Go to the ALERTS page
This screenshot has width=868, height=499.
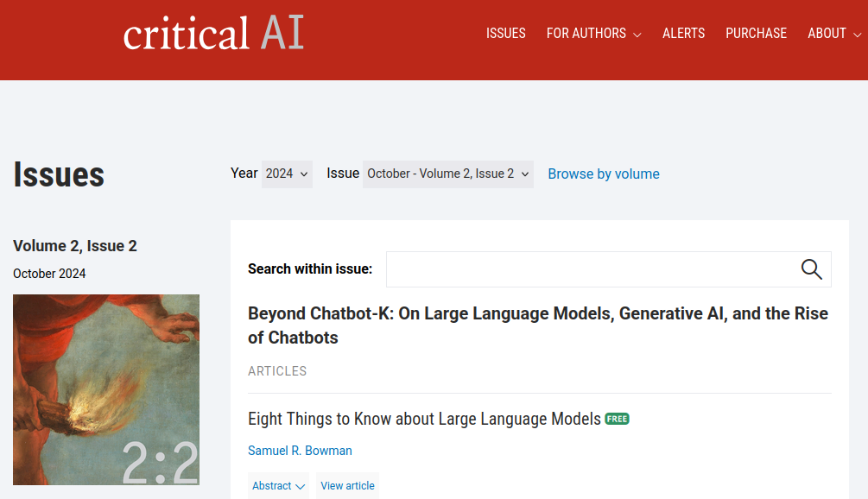click(x=683, y=34)
